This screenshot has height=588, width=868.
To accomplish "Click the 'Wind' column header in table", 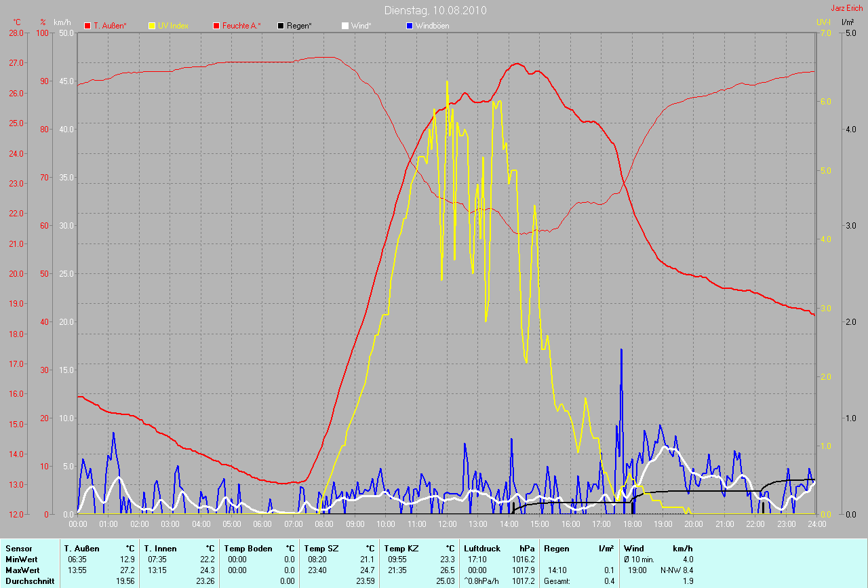I will point(634,549).
